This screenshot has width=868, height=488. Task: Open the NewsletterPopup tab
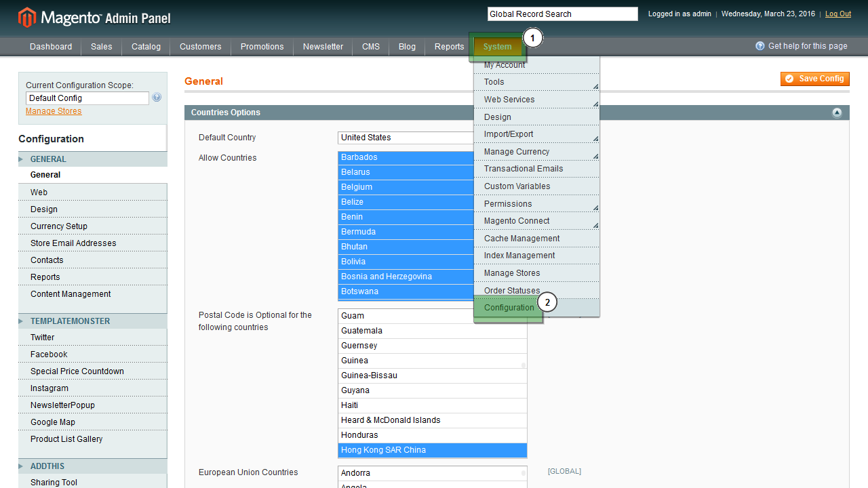93,405
